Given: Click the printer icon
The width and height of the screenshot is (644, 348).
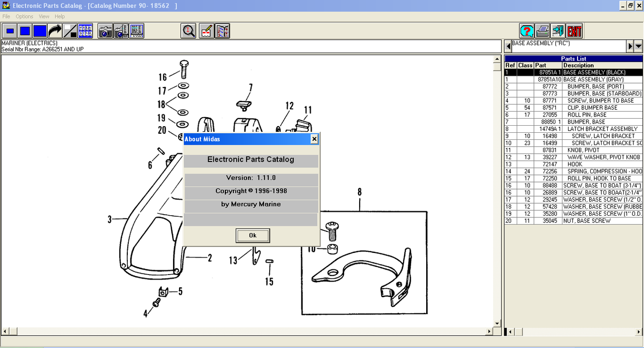Looking at the screenshot, I should coord(542,31).
